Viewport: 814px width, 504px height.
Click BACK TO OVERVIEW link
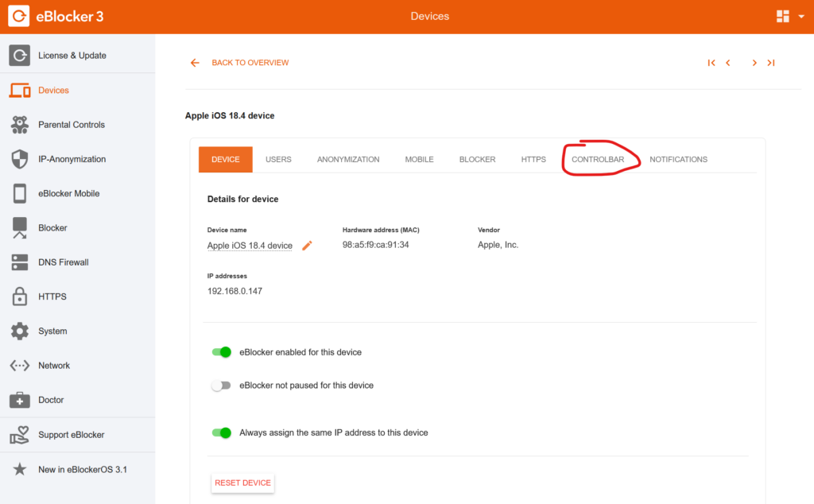pos(250,63)
